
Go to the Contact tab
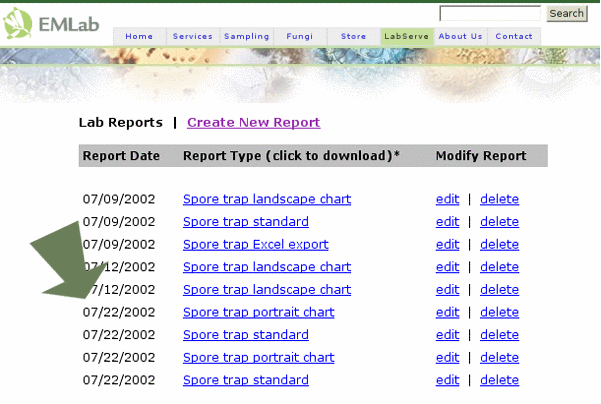click(514, 36)
